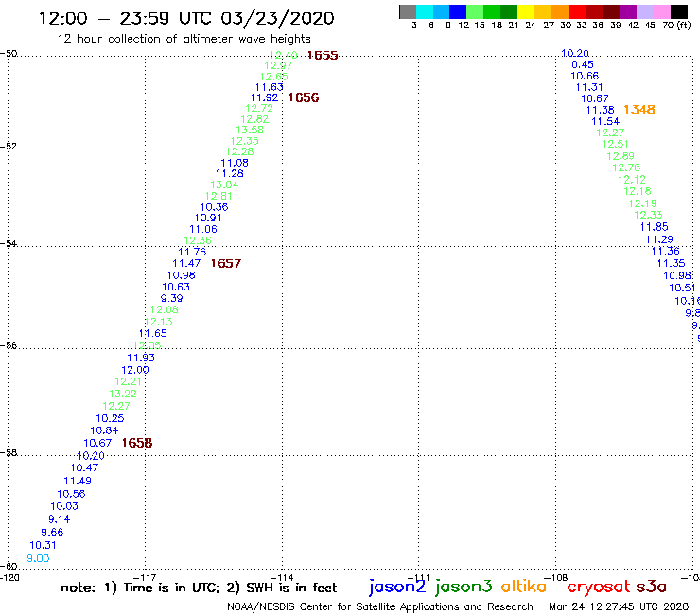Click the wave height value 11.92
Screen dimensions: 700x615
point(264,97)
